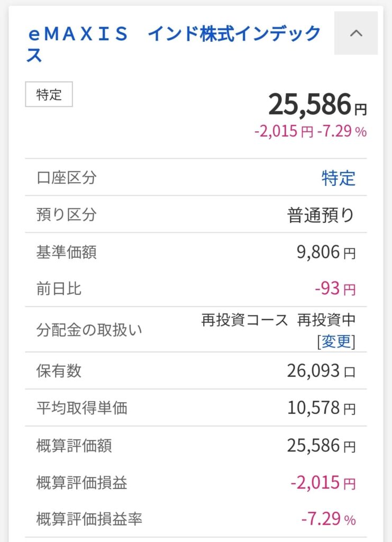
Task: Click the 再投資コース 再投資中 status text
Action: [x=278, y=320]
